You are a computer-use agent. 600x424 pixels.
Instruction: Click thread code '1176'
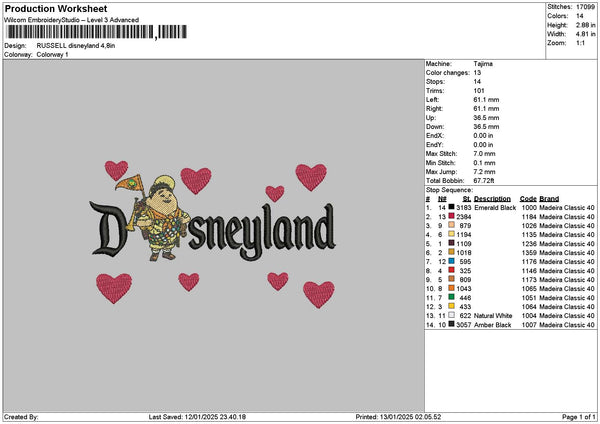point(529,262)
